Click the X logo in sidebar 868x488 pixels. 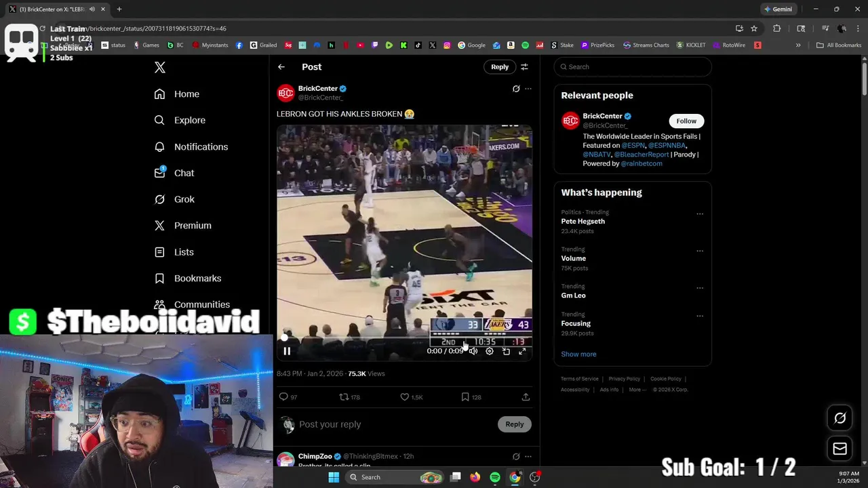pos(160,67)
